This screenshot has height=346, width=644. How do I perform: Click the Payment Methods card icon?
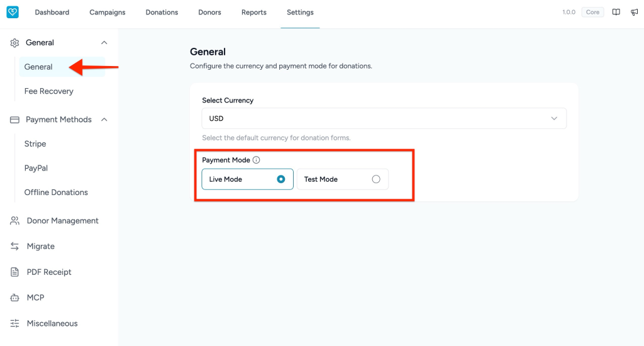[15, 120]
